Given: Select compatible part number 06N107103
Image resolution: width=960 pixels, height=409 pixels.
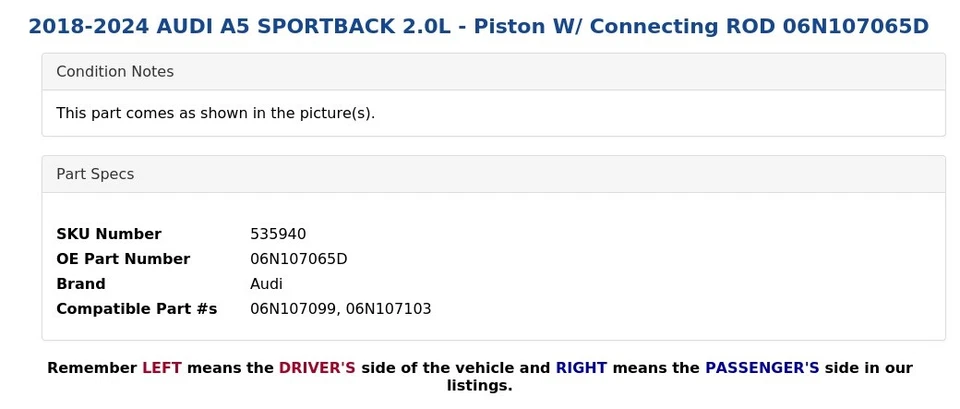Looking at the screenshot, I should (x=389, y=309).
